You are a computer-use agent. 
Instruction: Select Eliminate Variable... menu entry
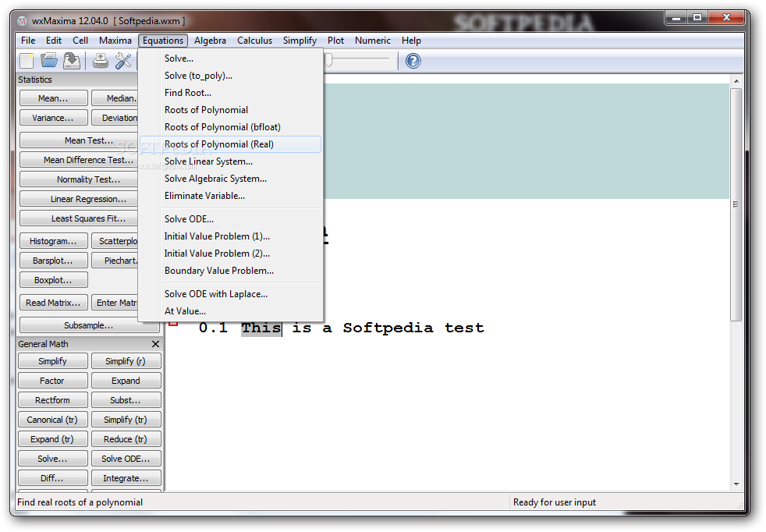point(230,196)
